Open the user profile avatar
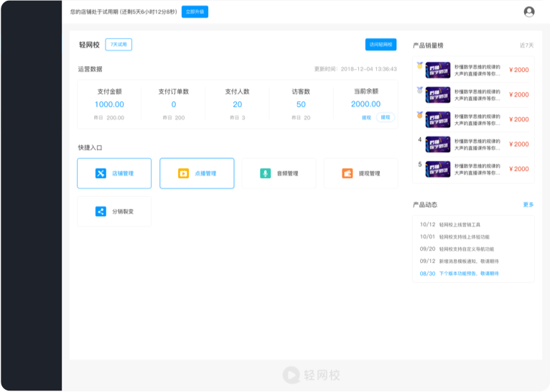Screen dimensions: 550x392 click(529, 11)
